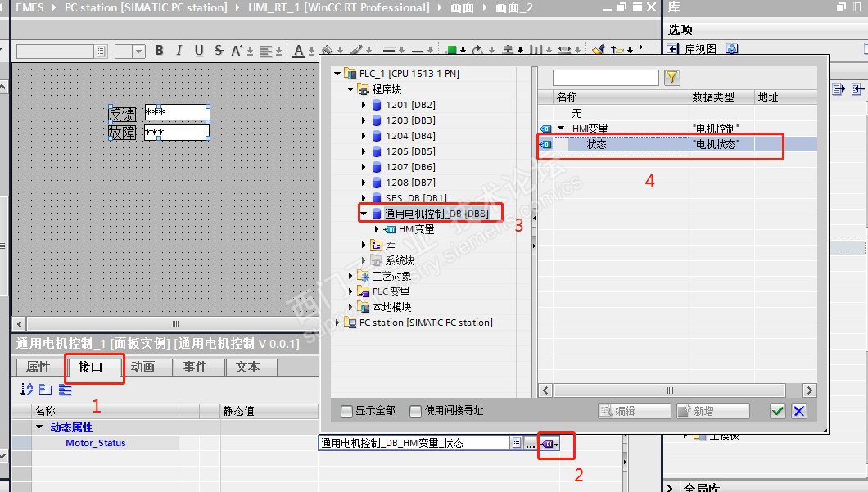
Task: Confirm tag selection with green checkmark
Action: tap(778, 411)
